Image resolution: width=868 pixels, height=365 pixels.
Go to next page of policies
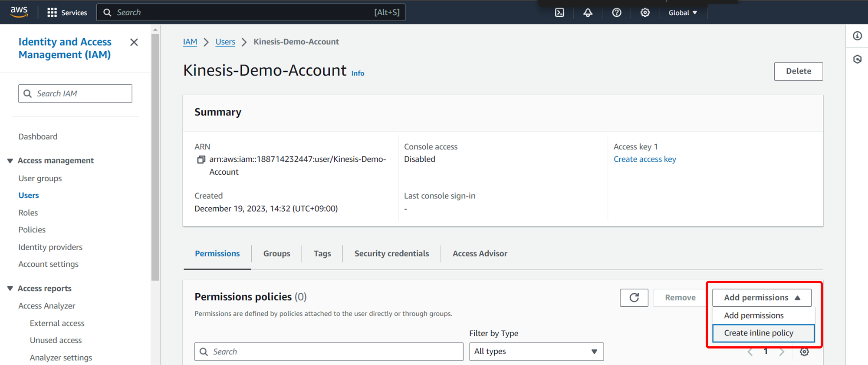782,352
